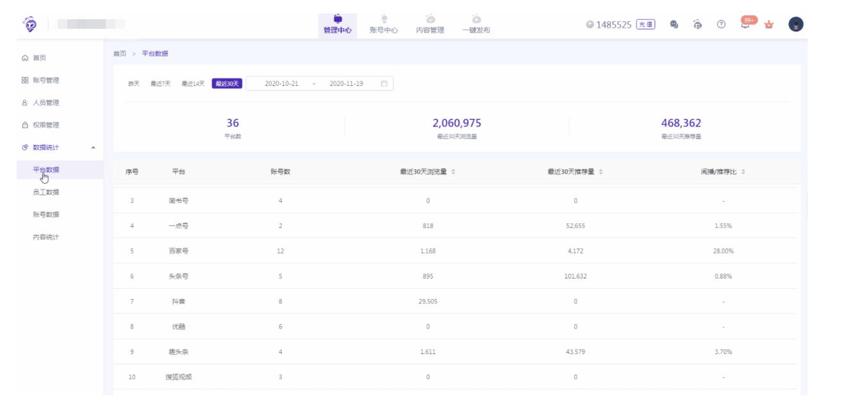The width and height of the screenshot is (868, 406).
Task: Click the 28.00% ratio cell
Action: pos(722,251)
